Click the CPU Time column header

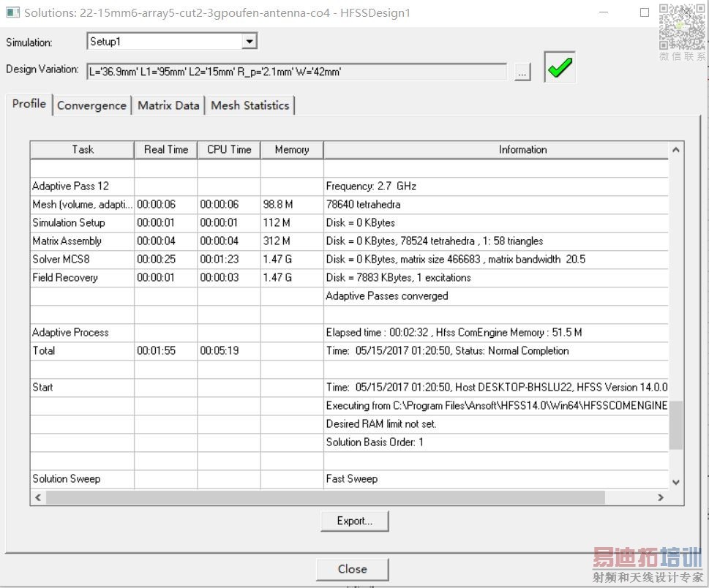229,150
